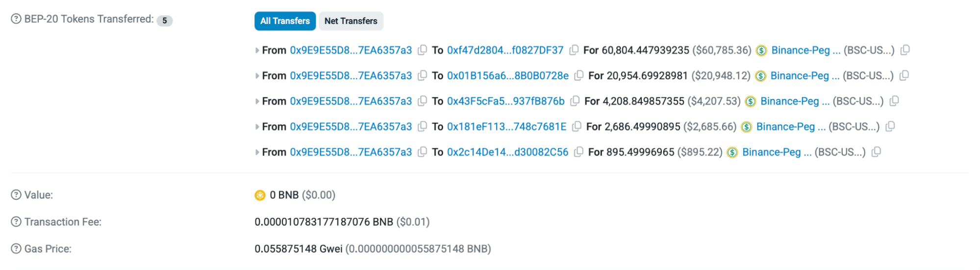Image resolution: width=980 pixels, height=270 pixels.
Task: Copy recipient address 0xf47d2804...f0827DF37
Action: coord(574,50)
